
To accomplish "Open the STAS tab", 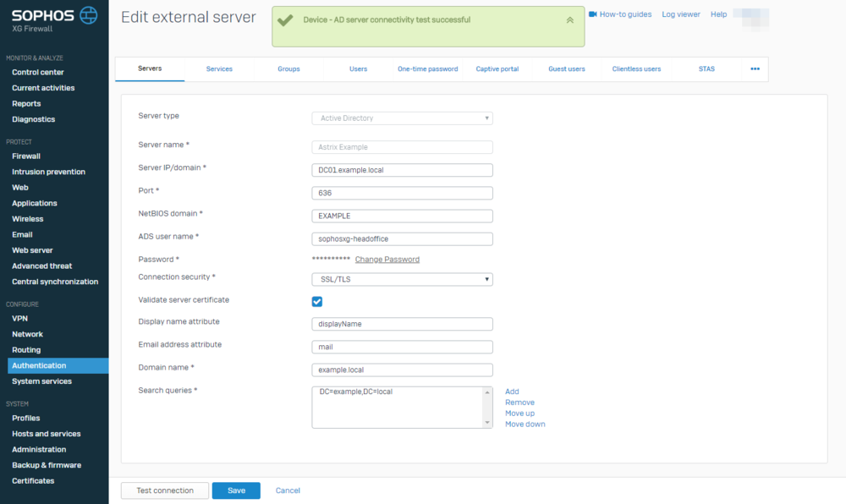I will click(x=706, y=68).
